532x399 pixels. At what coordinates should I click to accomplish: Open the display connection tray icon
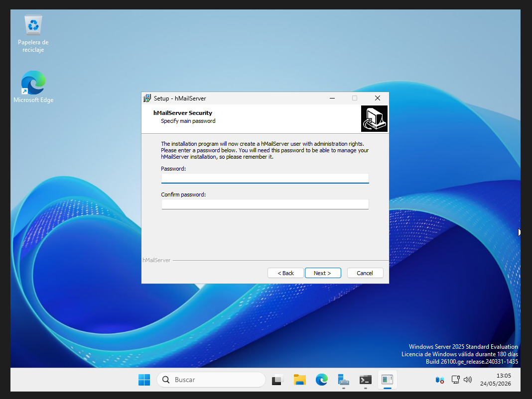click(455, 380)
